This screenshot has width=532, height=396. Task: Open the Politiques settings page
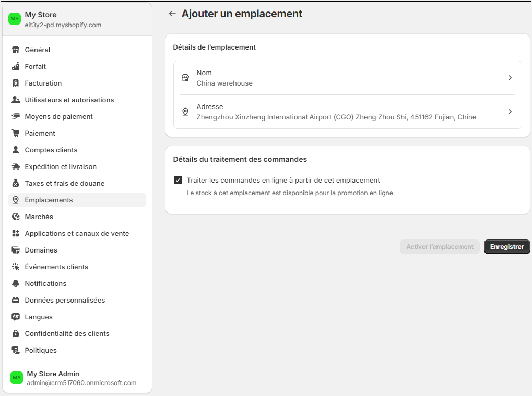[x=41, y=351]
